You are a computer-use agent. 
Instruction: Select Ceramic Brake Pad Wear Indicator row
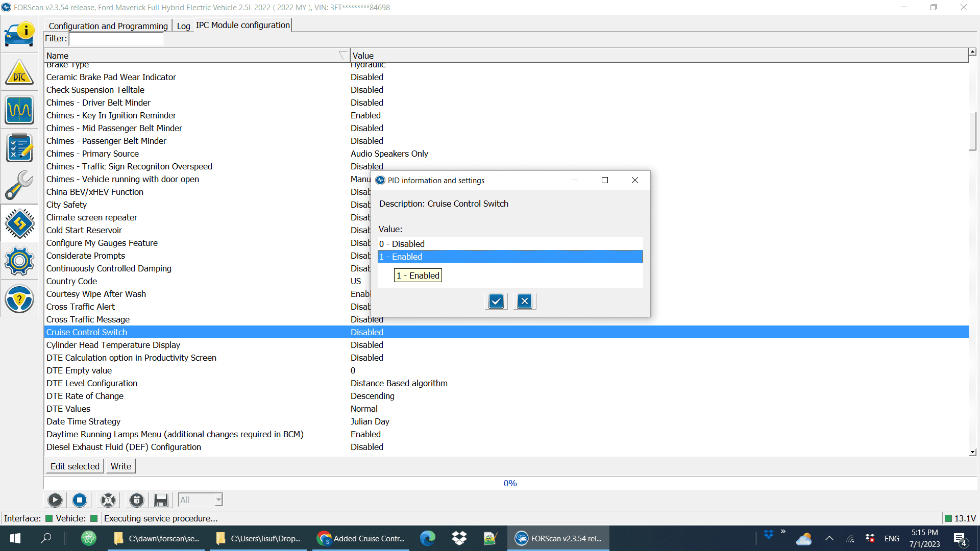click(x=506, y=77)
